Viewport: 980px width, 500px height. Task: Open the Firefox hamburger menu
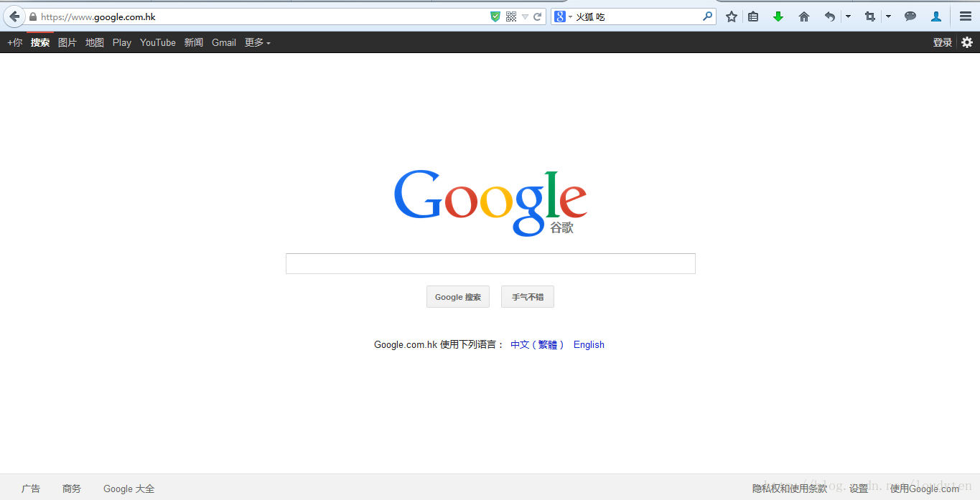click(x=966, y=16)
